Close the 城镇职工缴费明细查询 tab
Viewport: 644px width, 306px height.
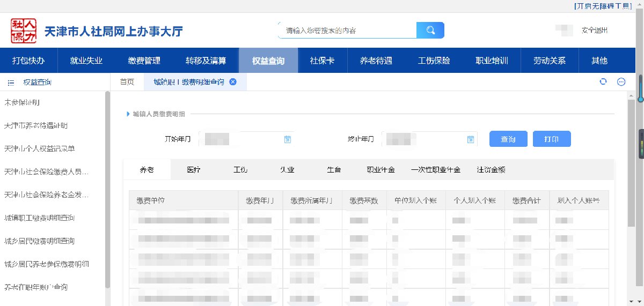click(x=232, y=82)
